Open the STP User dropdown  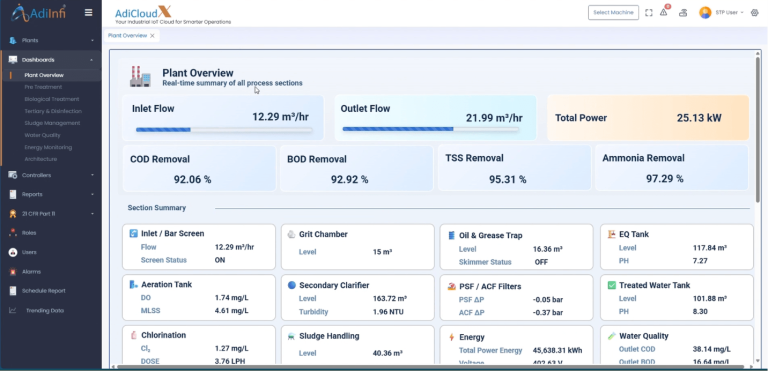coord(730,13)
